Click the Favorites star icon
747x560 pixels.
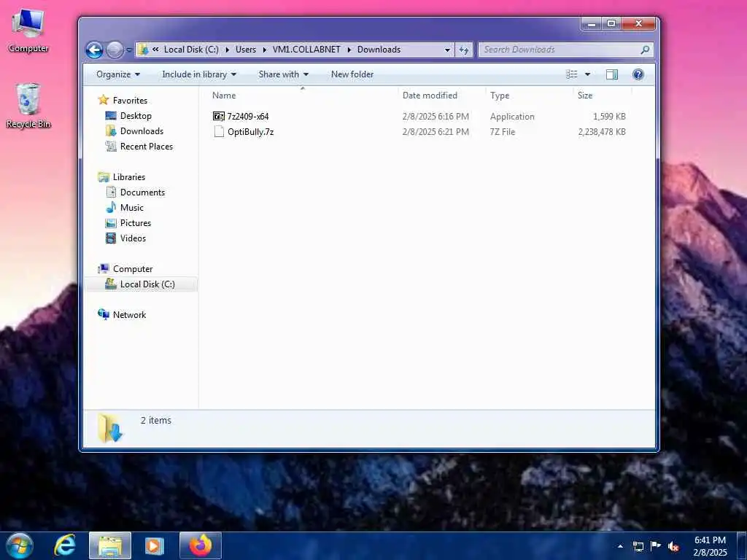[x=104, y=100]
